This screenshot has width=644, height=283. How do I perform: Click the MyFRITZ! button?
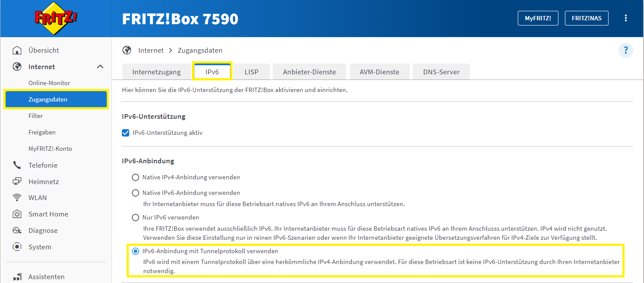(538, 18)
